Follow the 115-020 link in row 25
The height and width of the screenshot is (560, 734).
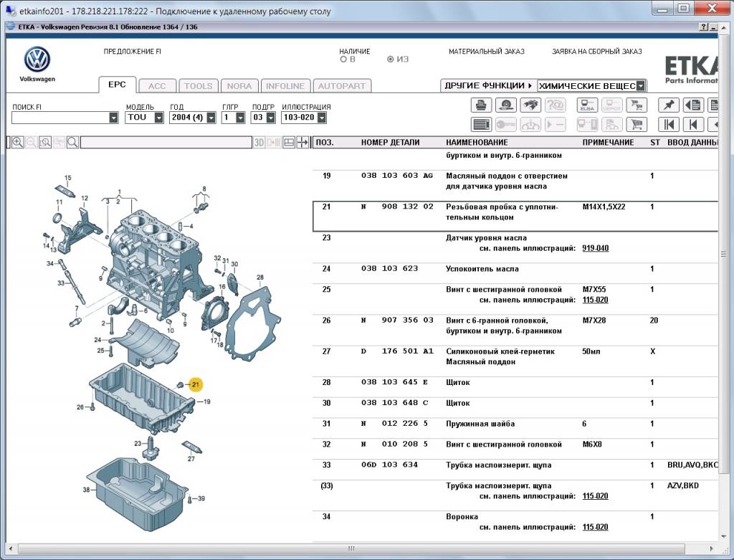click(595, 300)
